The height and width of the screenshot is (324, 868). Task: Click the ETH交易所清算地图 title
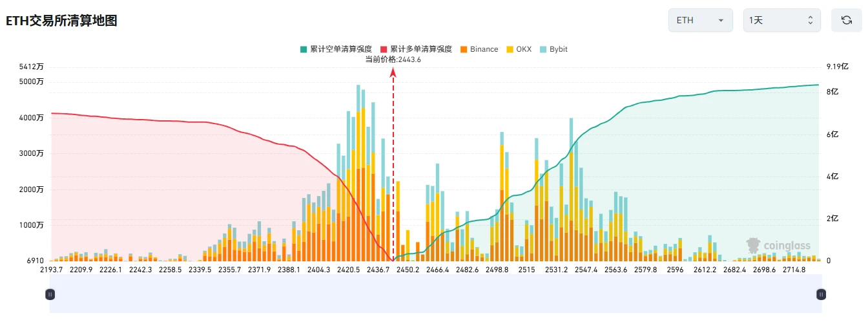point(61,21)
